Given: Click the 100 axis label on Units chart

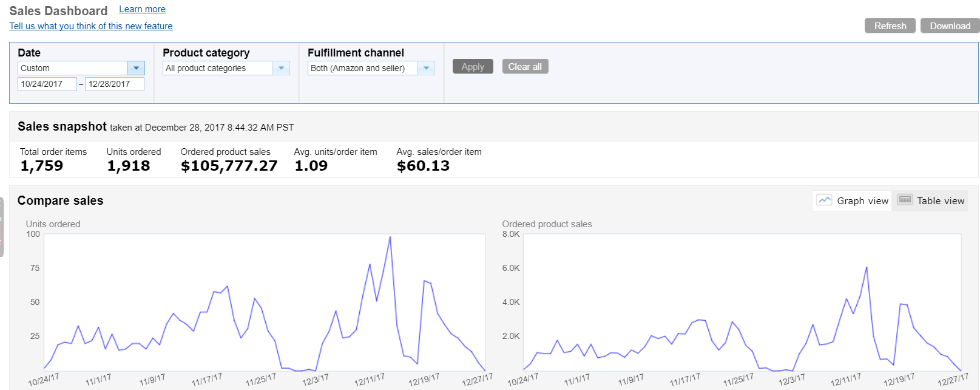Looking at the screenshot, I should 33,234.
